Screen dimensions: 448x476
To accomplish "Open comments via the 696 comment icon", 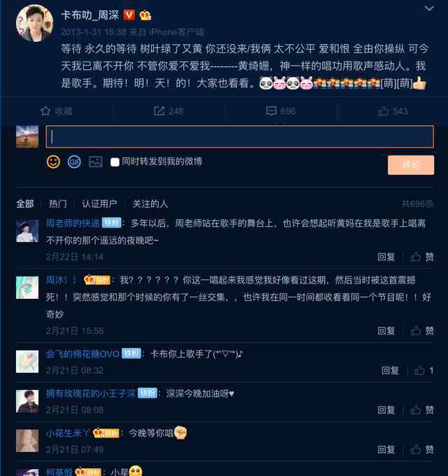I will click(x=271, y=111).
